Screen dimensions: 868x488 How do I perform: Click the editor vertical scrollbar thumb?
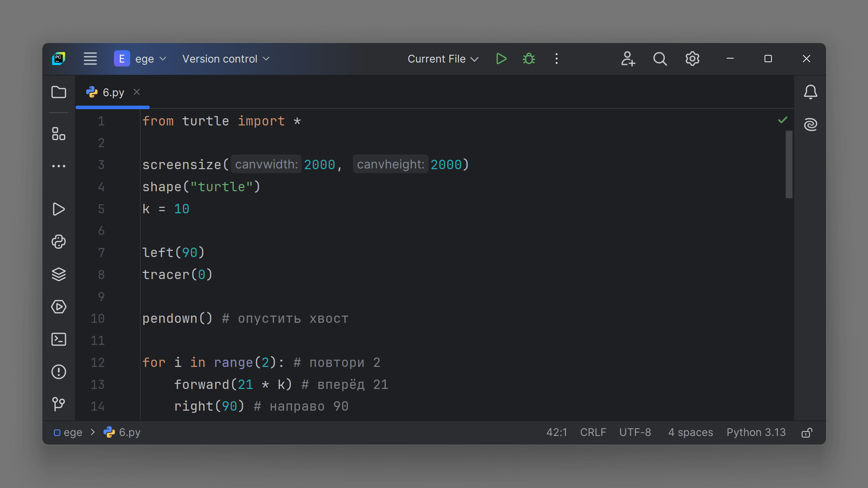point(789,164)
